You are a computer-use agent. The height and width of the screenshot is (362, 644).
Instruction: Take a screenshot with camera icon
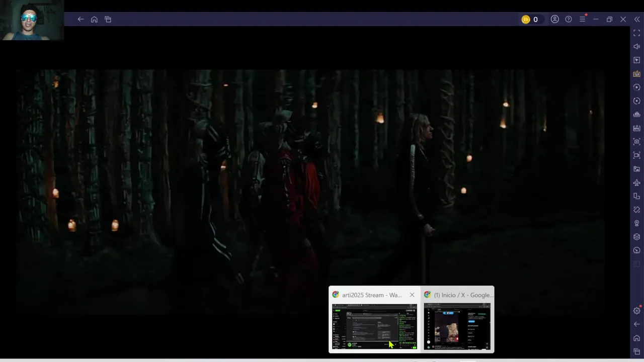tap(637, 142)
